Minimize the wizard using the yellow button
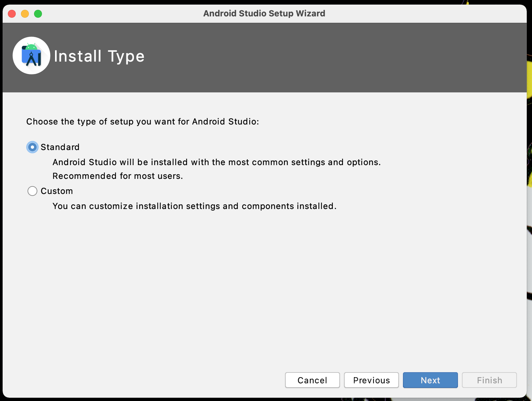This screenshot has width=532, height=401. tap(25, 14)
